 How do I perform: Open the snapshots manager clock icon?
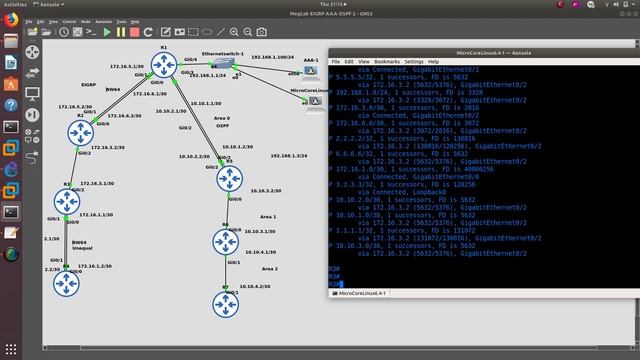pyautogui.click(x=64, y=32)
